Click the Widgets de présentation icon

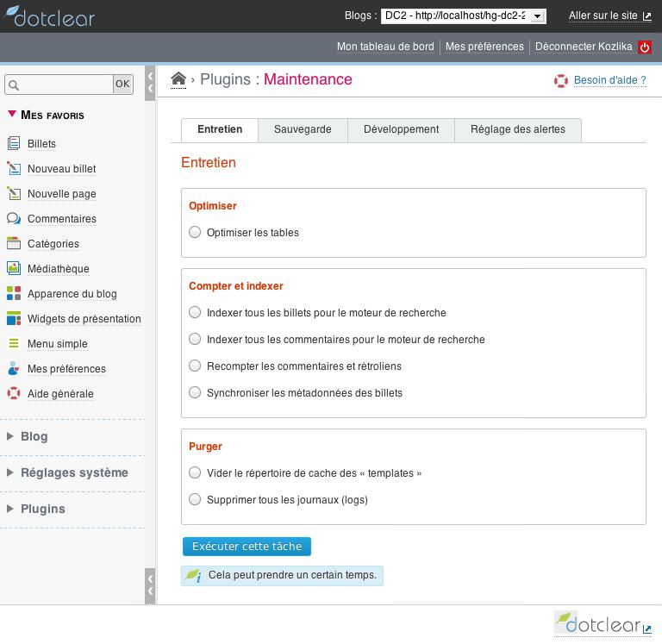[x=13, y=319]
